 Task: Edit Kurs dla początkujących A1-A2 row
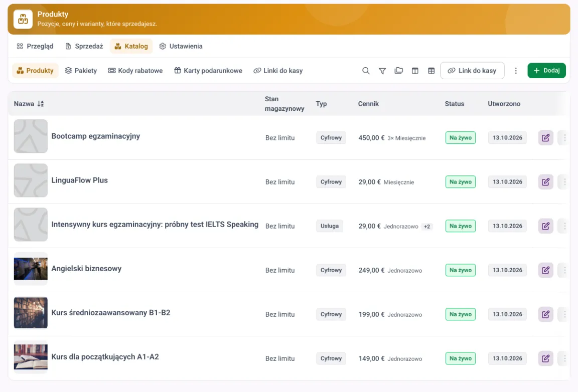(545, 358)
